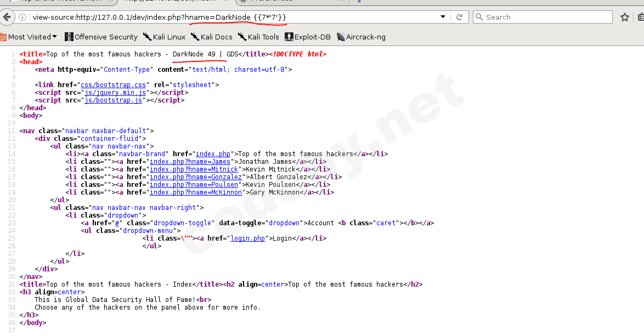Screen dimensions: 644x336
Task: Bookmark this page with the star icon
Action: point(625,17)
